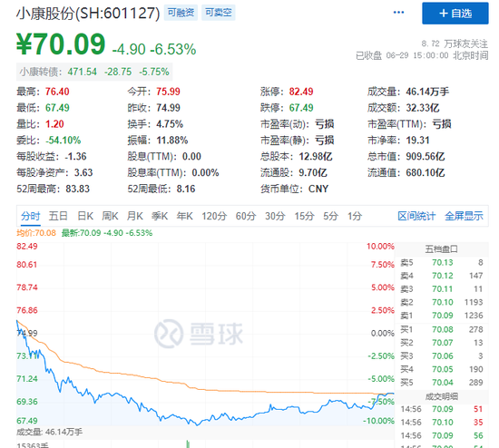Click the 52周最低 value 8.16
The width and height of the screenshot is (499, 448).
[x=186, y=189]
